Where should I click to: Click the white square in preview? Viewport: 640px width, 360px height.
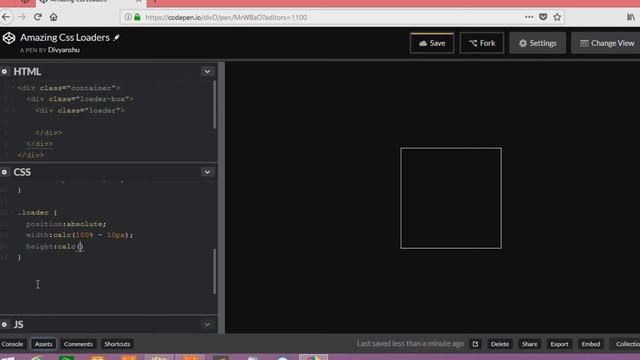click(451, 198)
